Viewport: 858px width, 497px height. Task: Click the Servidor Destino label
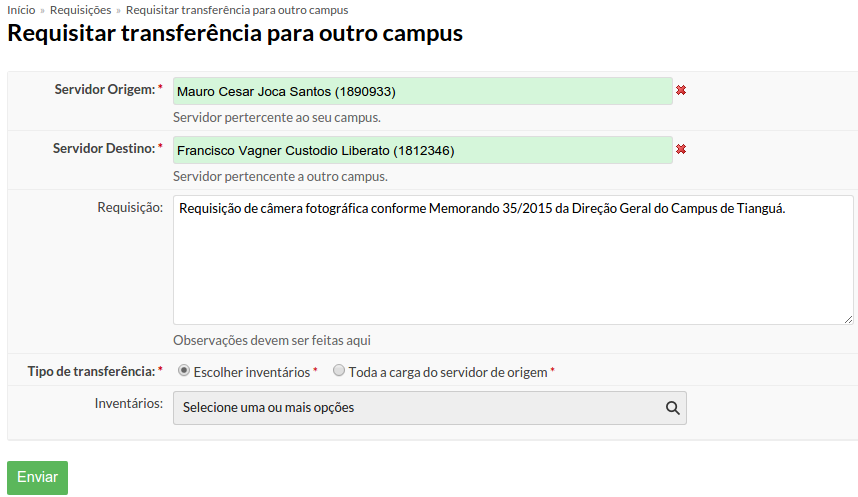(x=104, y=148)
